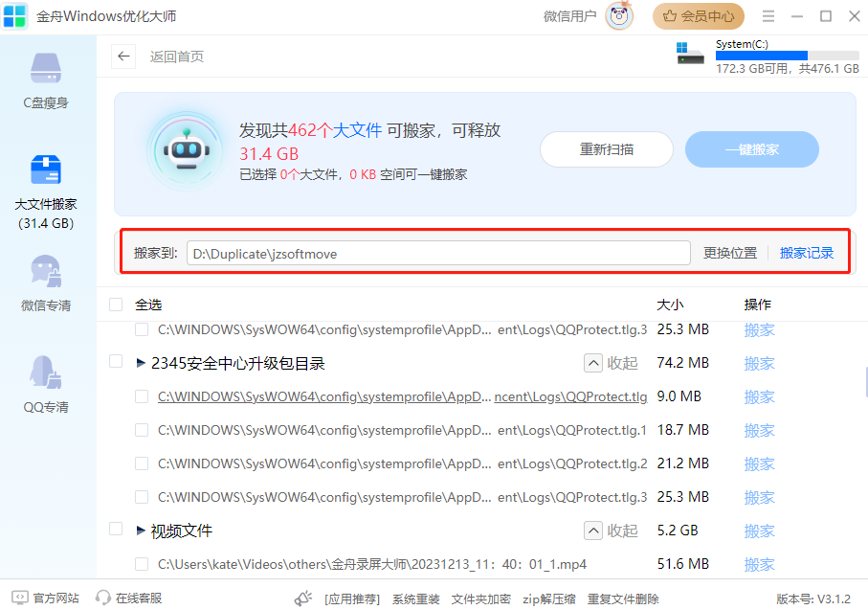
Task: Toggle triangle beside 2345安全中心升级包目录
Action: click(141, 363)
